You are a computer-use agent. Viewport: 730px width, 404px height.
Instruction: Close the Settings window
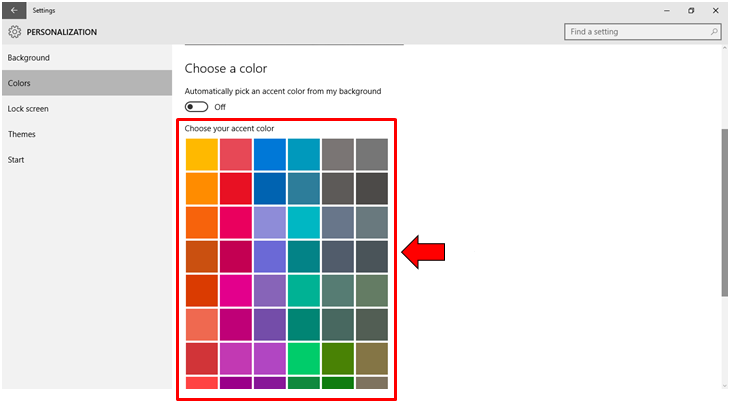tap(717, 10)
